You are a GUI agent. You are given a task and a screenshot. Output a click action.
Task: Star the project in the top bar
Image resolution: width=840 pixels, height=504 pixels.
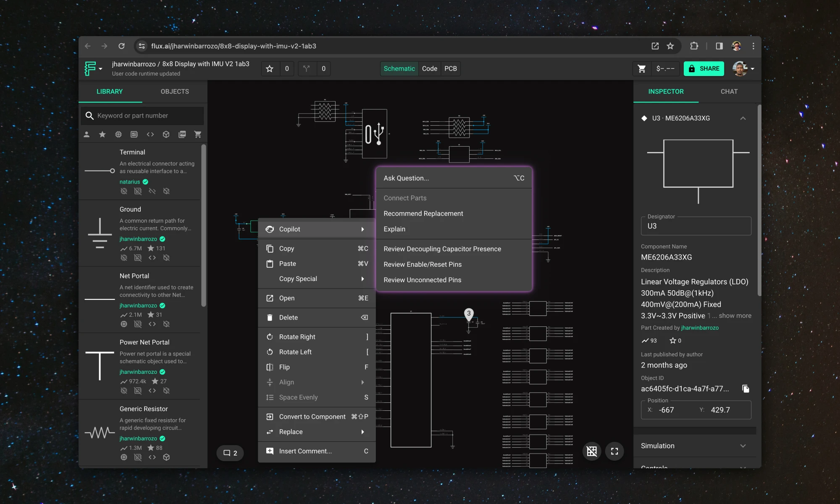[x=270, y=68]
